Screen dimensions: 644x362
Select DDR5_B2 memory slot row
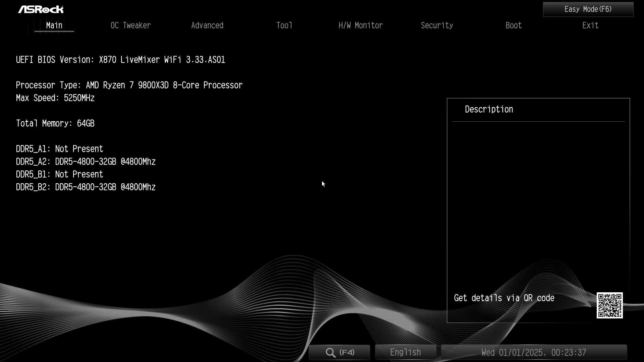pos(86,187)
